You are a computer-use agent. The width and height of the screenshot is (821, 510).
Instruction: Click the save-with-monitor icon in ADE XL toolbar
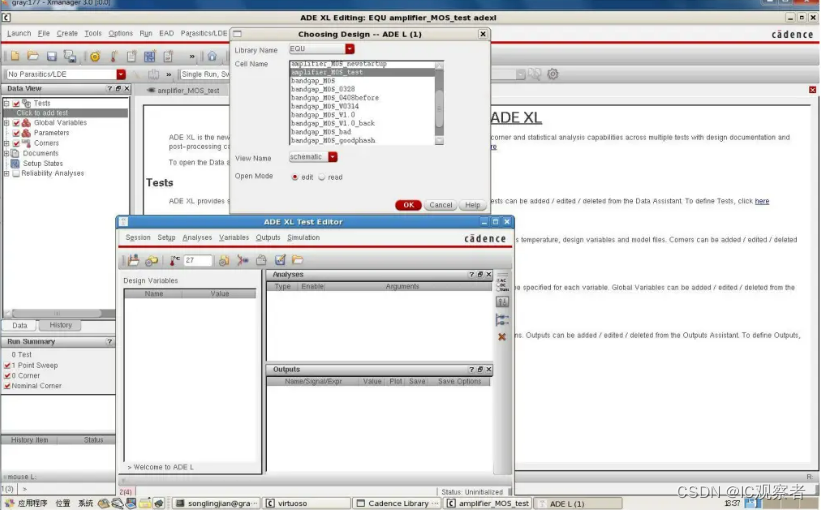pos(70,56)
